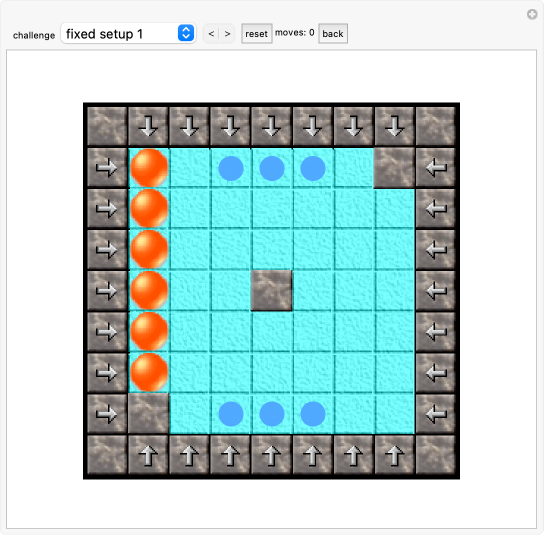Image resolution: width=544 pixels, height=536 pixels.
Task: Click the bottom up arrow below the center stone column
Action: coord(271,455)
